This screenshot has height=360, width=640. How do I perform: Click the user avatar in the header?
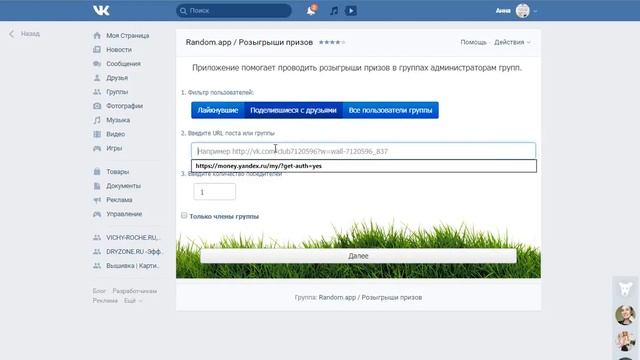pyautogui.click(x=522, y=11)
